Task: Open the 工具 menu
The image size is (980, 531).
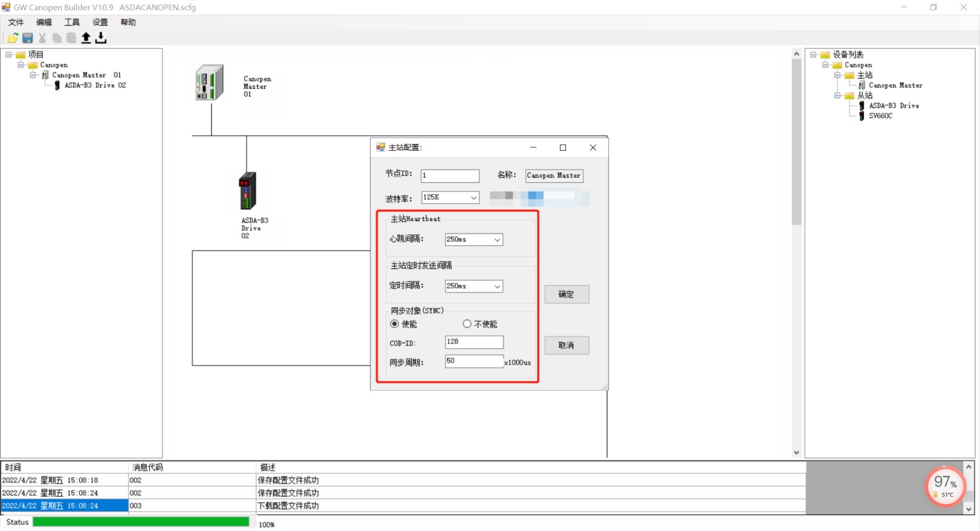Action: [72, 22]
